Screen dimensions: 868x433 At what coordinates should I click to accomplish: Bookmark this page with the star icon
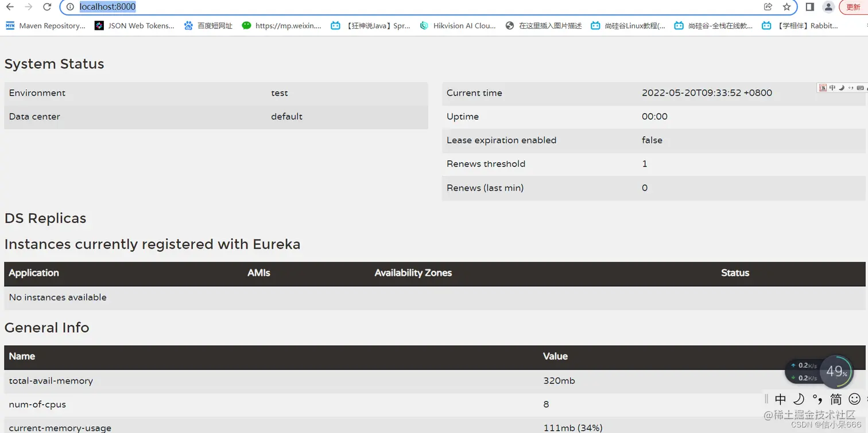coord(786,7)
